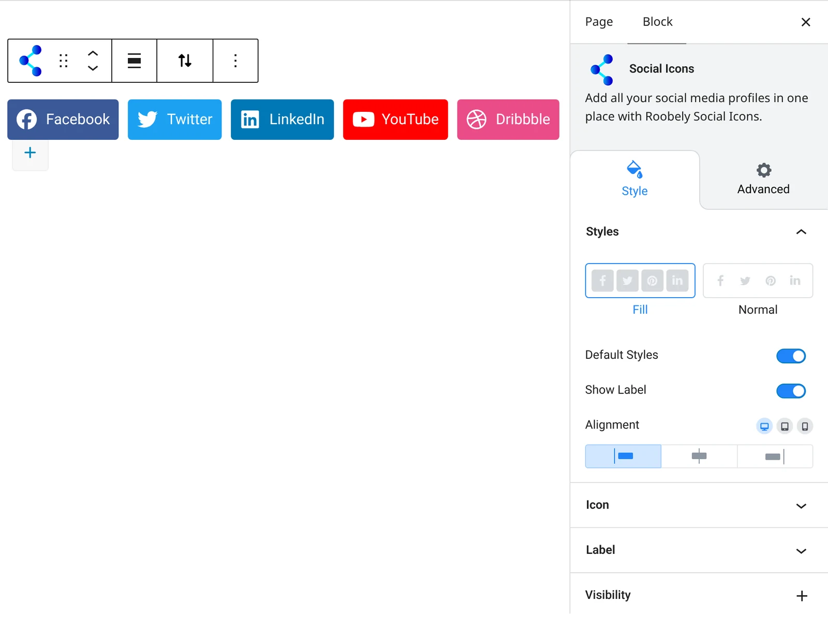Align social icons to the left

(x=623, y=456)
